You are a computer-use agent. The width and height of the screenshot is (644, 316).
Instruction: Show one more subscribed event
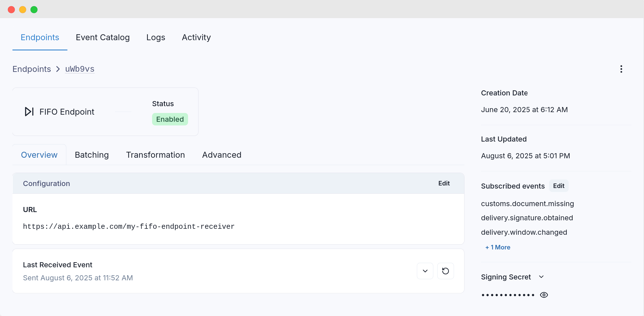tap(498, 247)
